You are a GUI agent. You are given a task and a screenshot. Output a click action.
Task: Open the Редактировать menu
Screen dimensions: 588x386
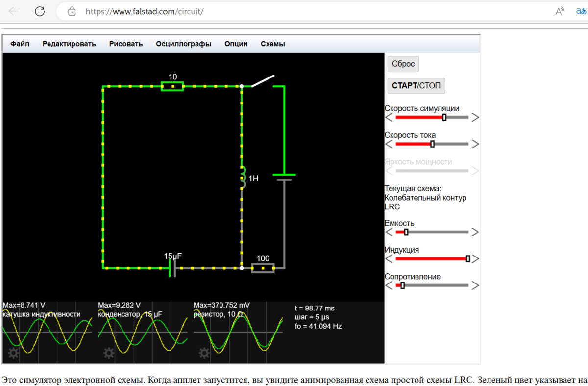pos(69,44)
